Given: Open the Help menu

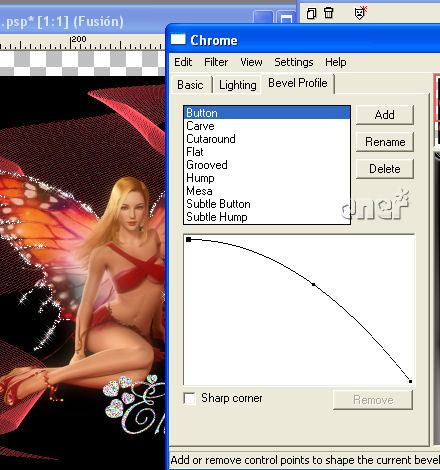Looking at the screenshot, I should 336,62.
